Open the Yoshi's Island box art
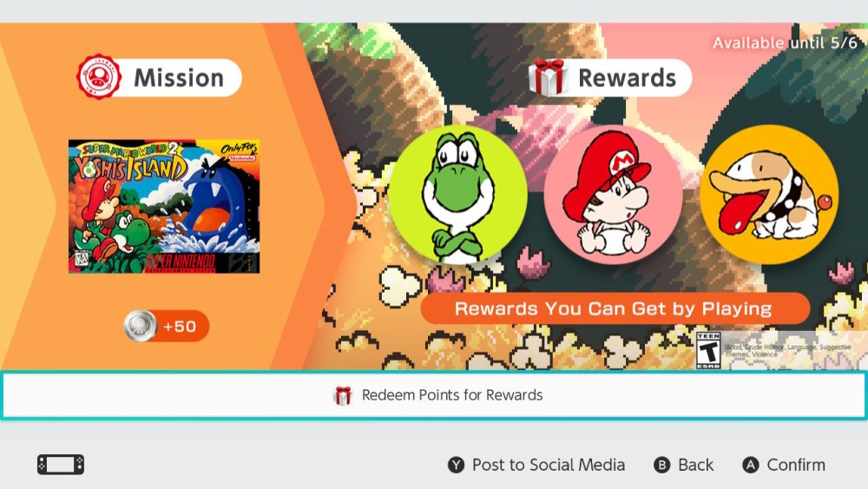 164,206
